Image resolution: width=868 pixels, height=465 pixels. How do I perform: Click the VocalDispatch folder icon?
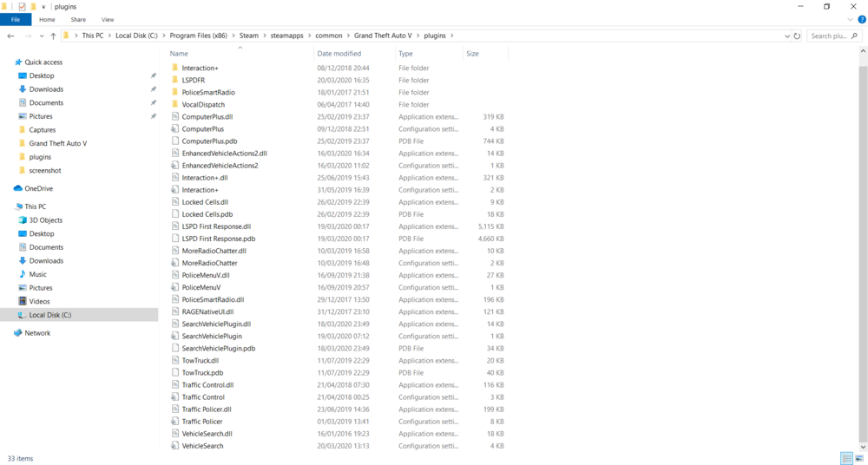point(175,105)
